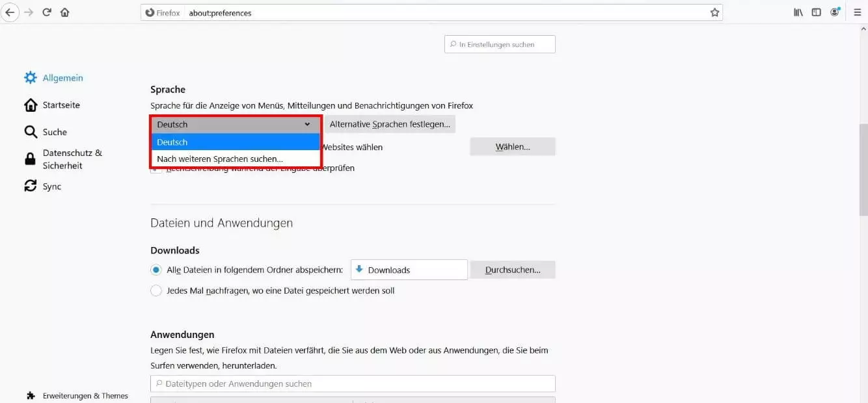The width and height of the screenshot is (868, 403).
Task: Go back with the back arrow
Action: click(x=9, y=12)
